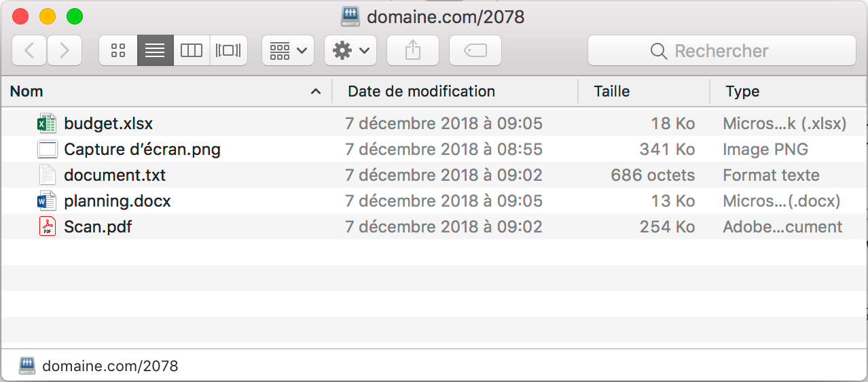Image resolution: width=868 pixels, height=382 pixels.
Task: Open the item arrangement dropdown
Action: click(288, 50)
